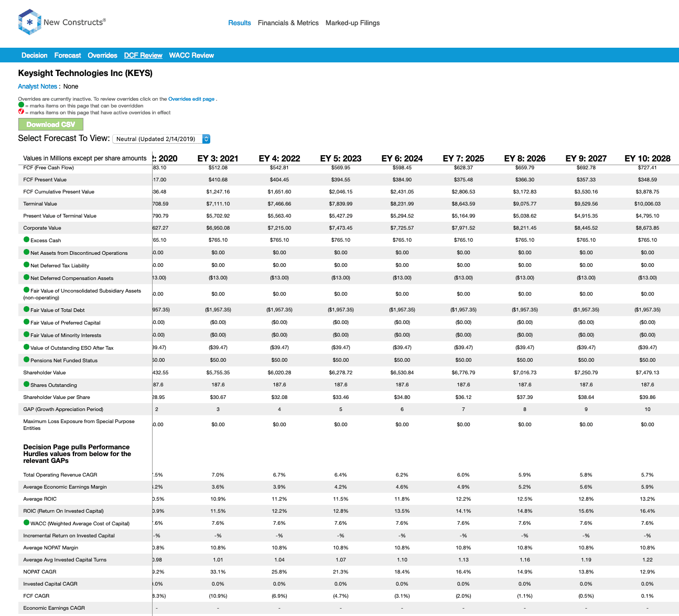The image size is (679, 616).
Task: Click the $10,006.03 Terminal Value cell
Action: pos(648,204)
